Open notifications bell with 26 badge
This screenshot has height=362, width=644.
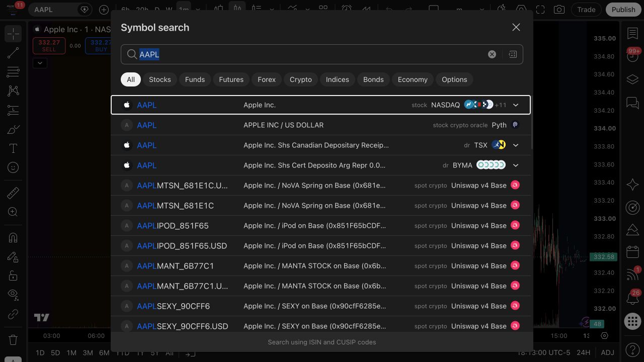coord(632,298)
